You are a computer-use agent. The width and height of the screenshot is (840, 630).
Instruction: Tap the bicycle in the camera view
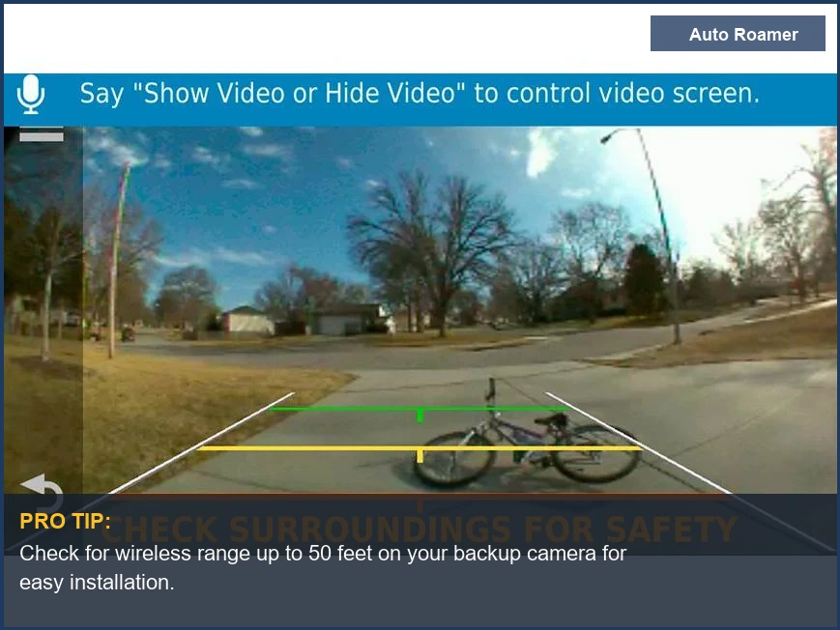527,444
